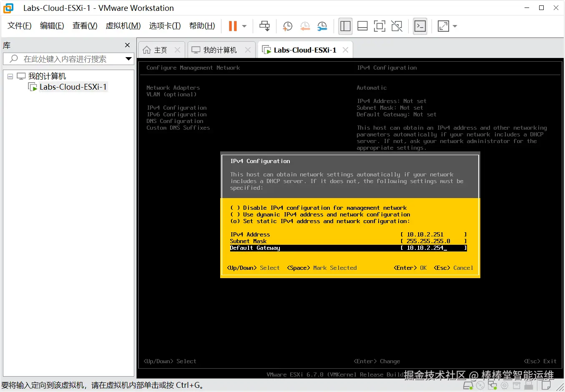Click the stretch guest display icon
This screenshot has height=392, width=565.
pos(443,26)
